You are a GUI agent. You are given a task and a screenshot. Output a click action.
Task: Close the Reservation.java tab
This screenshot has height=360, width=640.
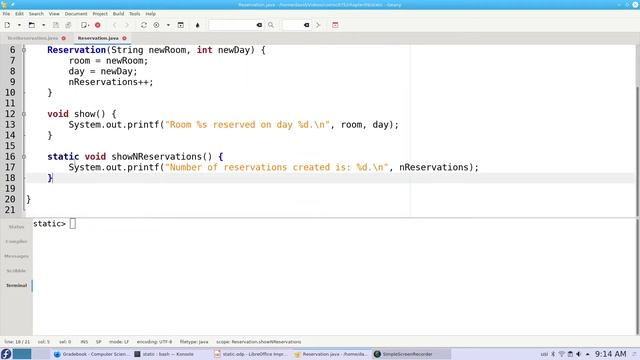point(124,38)
